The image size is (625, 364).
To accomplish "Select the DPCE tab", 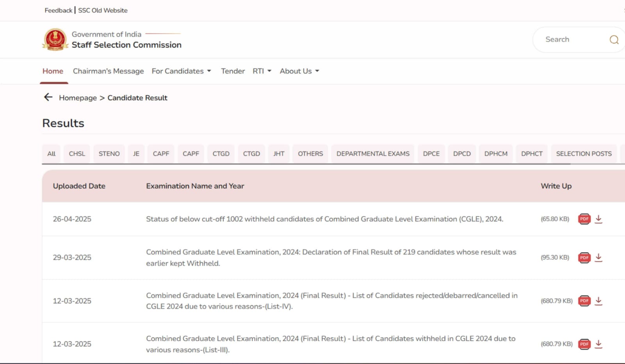I will tap(431, 154).
